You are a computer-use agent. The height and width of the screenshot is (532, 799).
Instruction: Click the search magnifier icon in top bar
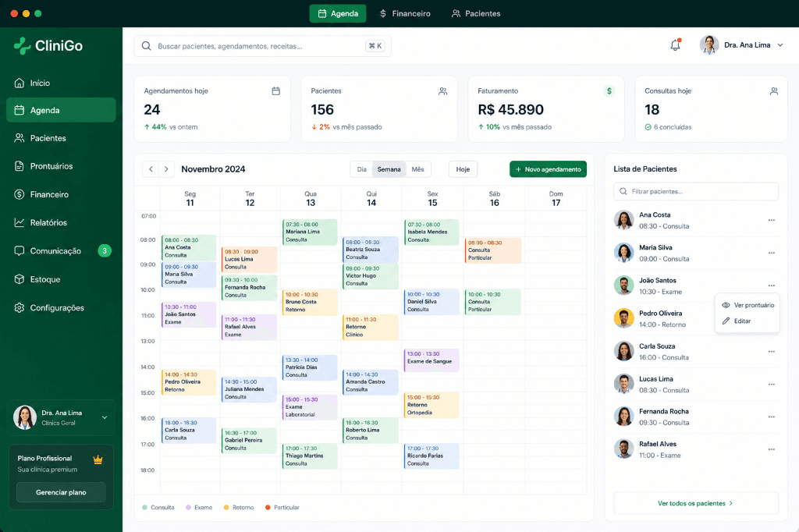coord(146,46)
